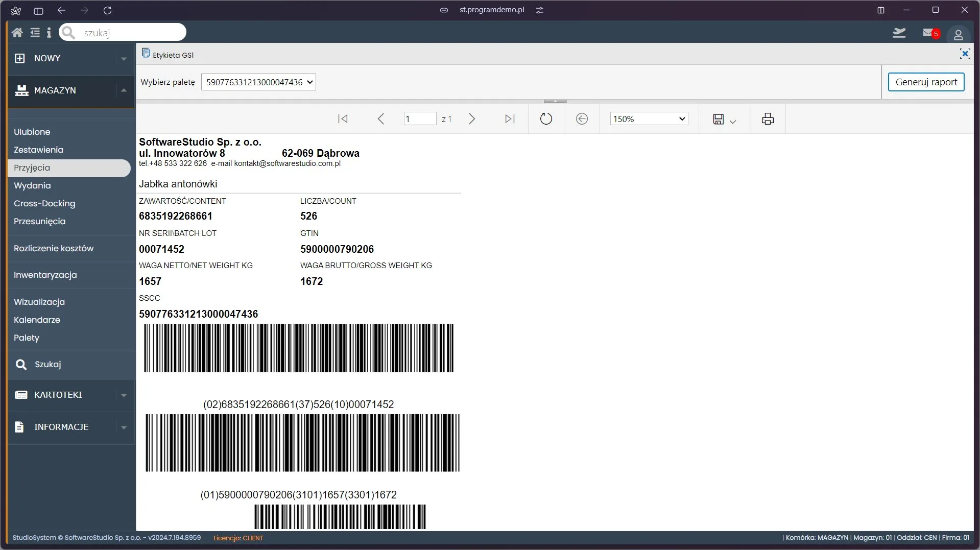This screenshot has height=550, width=980.
Task: Open Kalendarze in the sidebar
Action: [x=37, y=320]
